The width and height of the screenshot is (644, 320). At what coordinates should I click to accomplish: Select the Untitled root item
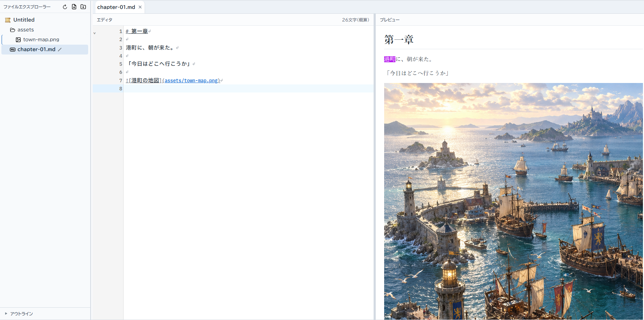pos(45,20)
